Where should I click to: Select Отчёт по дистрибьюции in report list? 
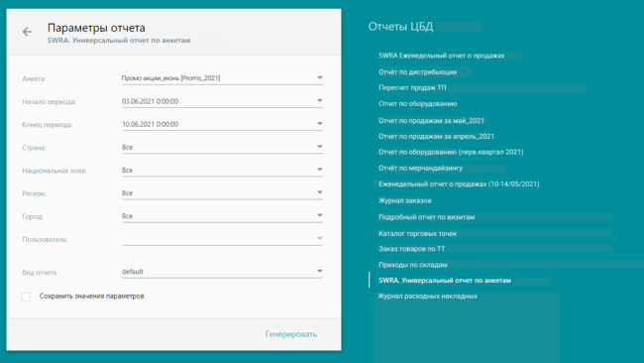[418, 72]
